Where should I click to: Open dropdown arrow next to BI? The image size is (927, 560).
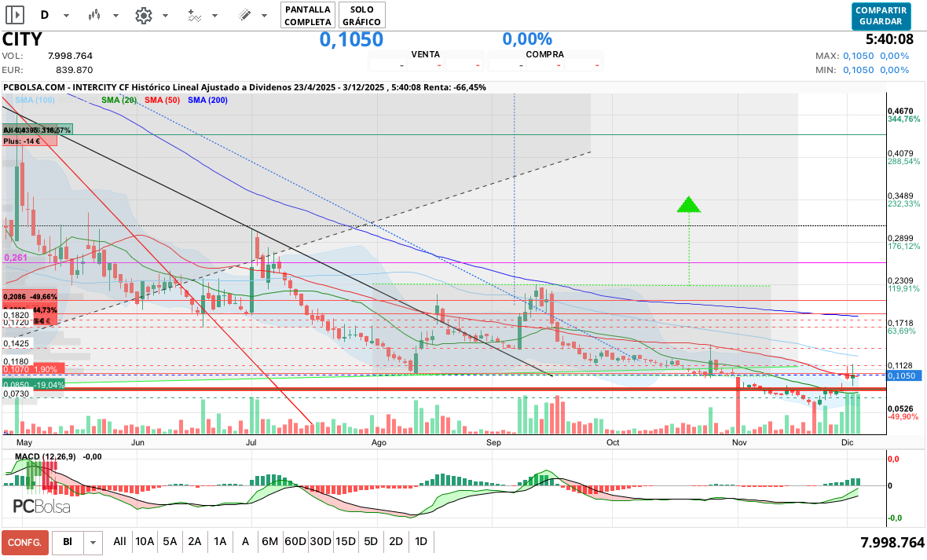(x=93, y=542)
